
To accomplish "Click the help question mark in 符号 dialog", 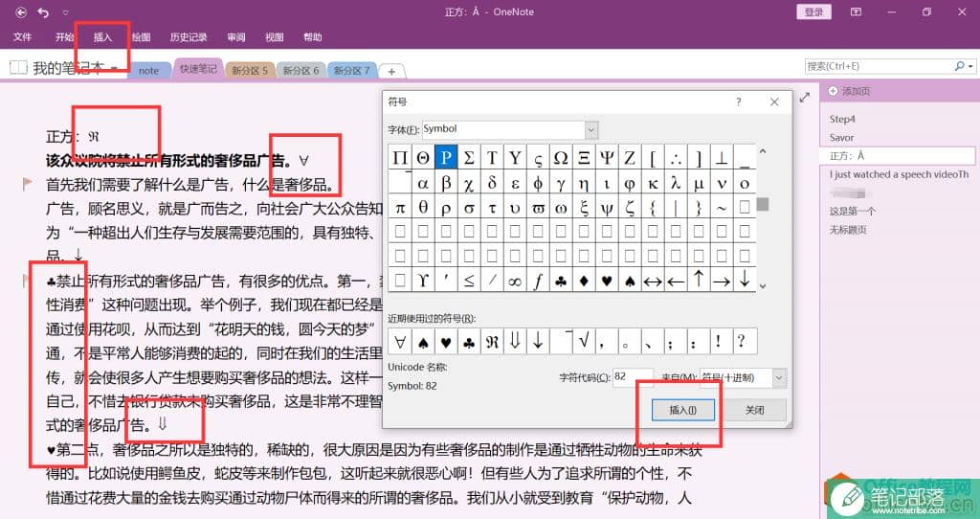I will pyautogui.click(x=738, y=102).
